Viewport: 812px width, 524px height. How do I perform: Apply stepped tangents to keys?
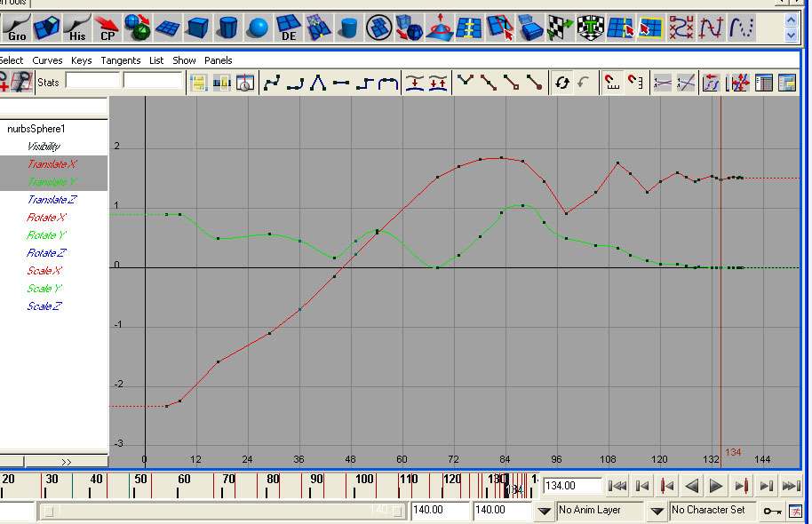click(x=364, y=83)
